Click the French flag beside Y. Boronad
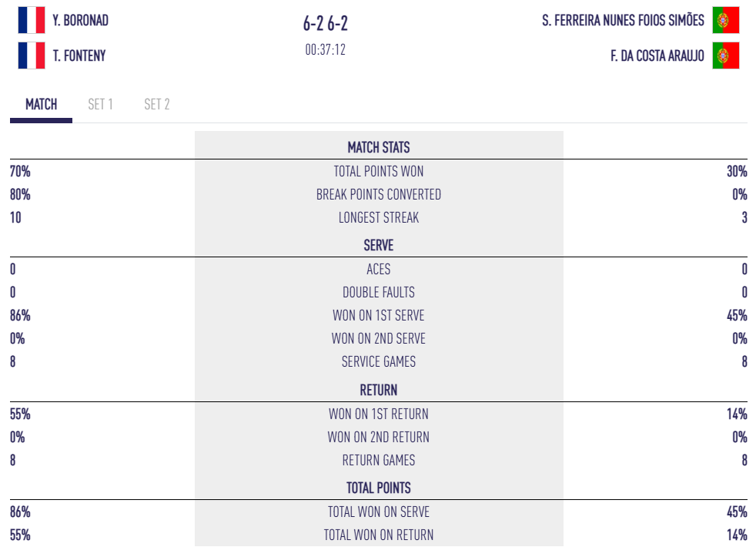 coord(32,21)
